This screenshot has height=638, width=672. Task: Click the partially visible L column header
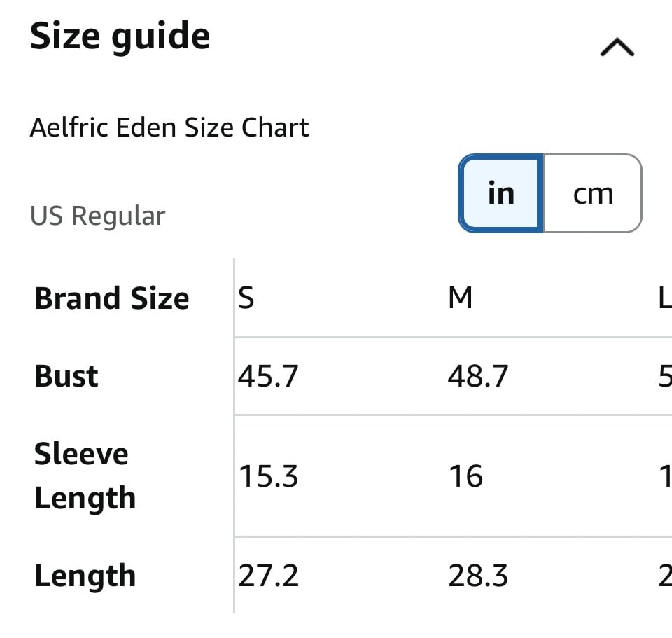point(665,298)
